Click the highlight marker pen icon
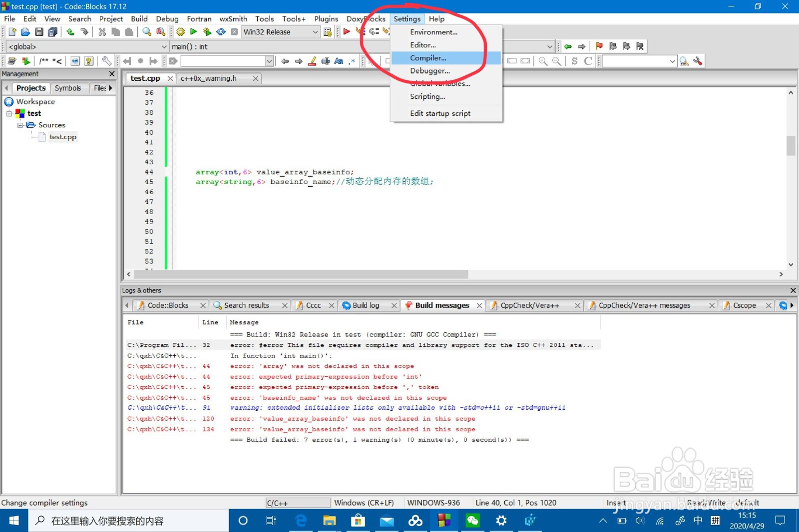Image resolution: width=799 pixels, height=532 pixels. tap(312, 61)
